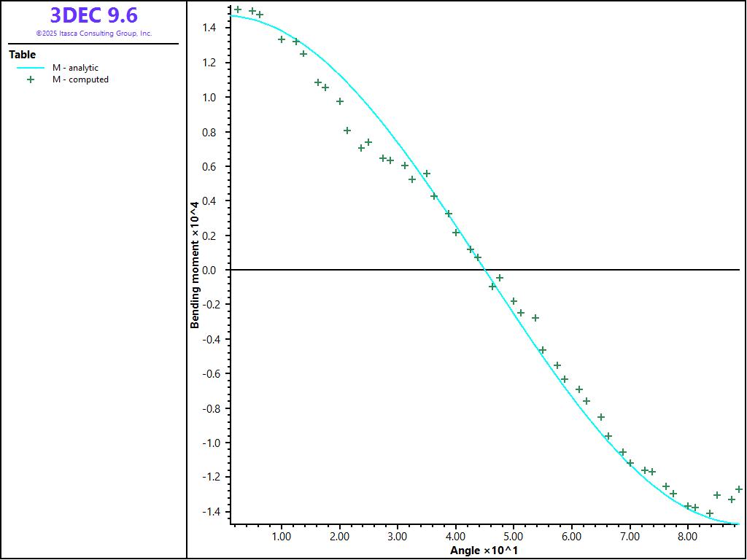Click the 1.00 tick label on x-axis
The height and width of the screenshot is (560, 747).
point(281,537)
